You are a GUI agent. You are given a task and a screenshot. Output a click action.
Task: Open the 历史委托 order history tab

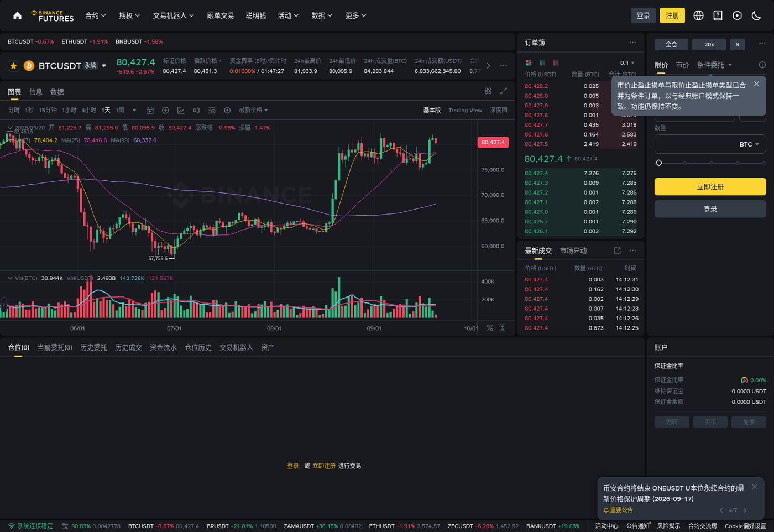(93, 347)
